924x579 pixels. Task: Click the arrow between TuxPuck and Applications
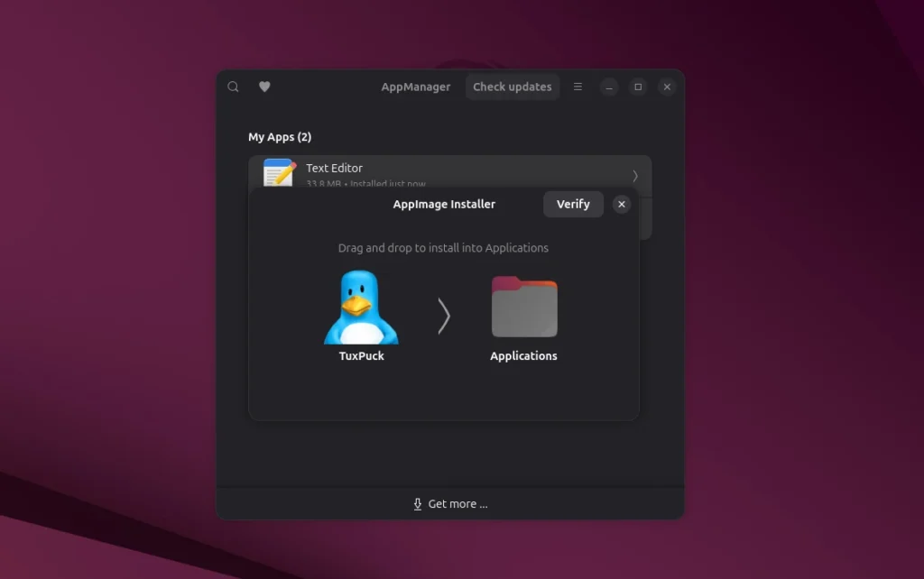tap(443, 315)
